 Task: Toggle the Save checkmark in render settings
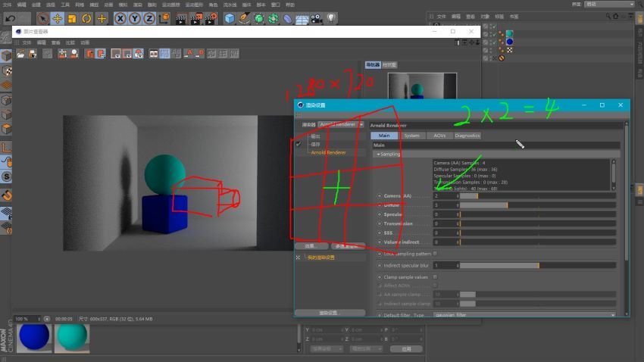[299, 144]
